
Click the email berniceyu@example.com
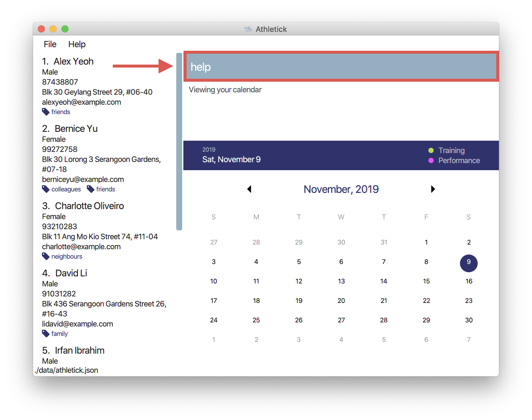(x=83, y=179)
